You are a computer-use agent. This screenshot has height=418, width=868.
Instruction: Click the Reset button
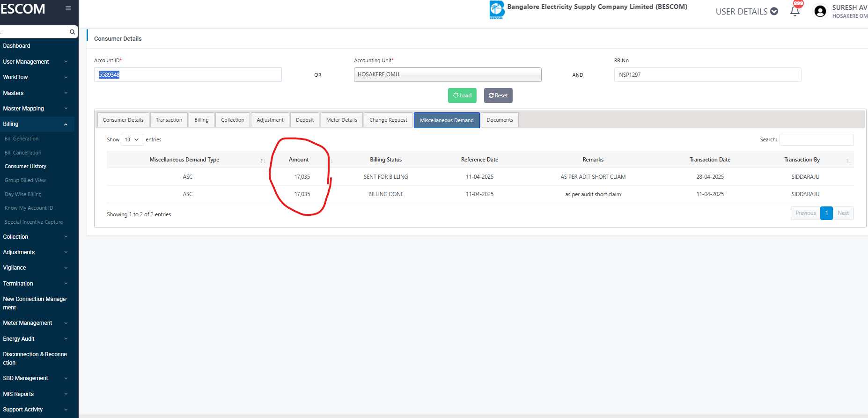coord(498,95)
